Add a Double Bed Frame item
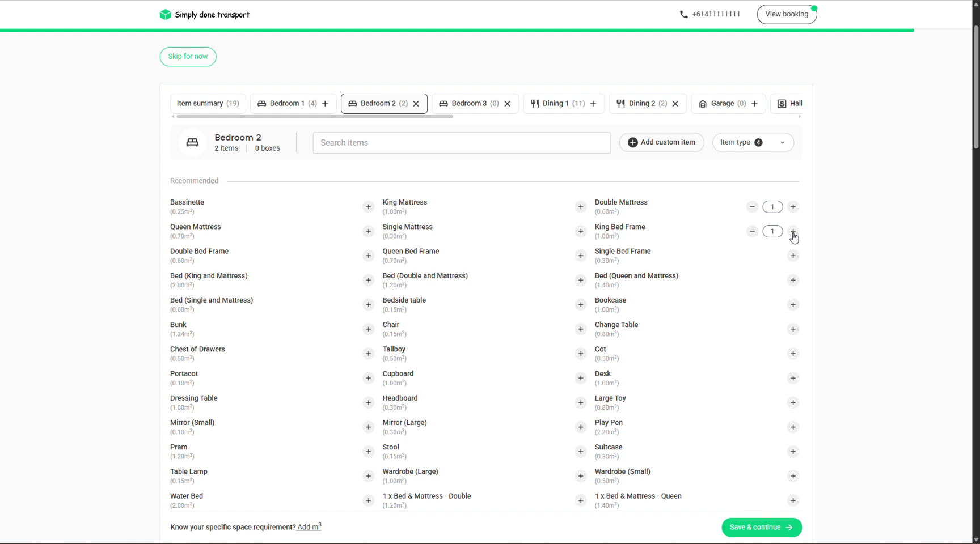Viewport: 980px width, 544px height. click(x=369, y=256)
